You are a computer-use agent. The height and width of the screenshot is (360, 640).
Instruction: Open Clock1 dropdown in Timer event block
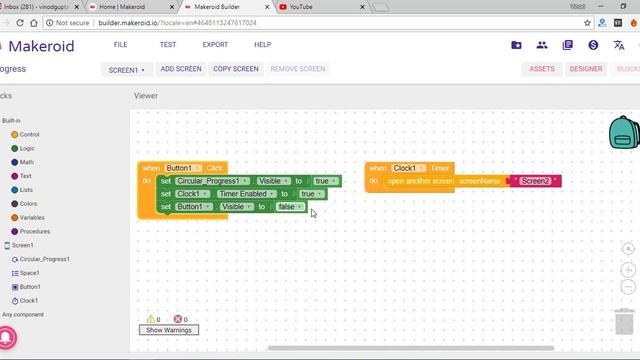pos(409,168)
